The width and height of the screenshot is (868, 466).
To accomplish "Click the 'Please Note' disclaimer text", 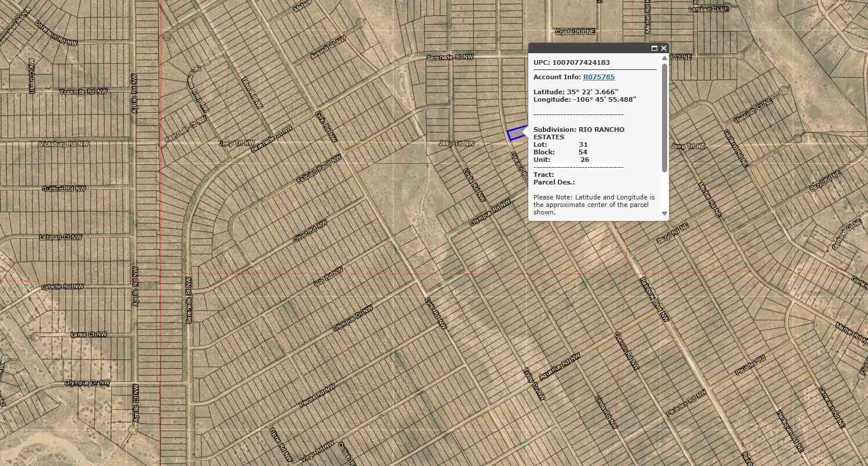I will [594, 205].
